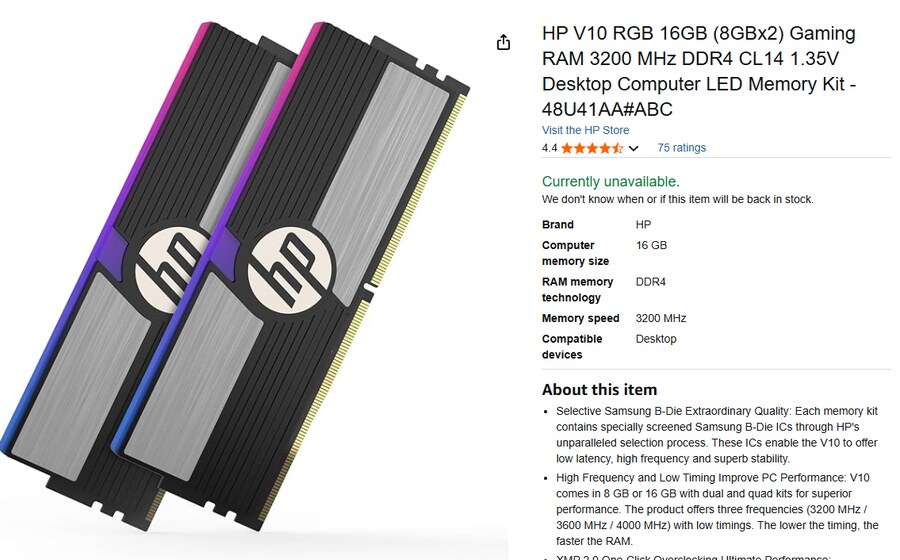Open the 75 ratings link

(681, 147)
